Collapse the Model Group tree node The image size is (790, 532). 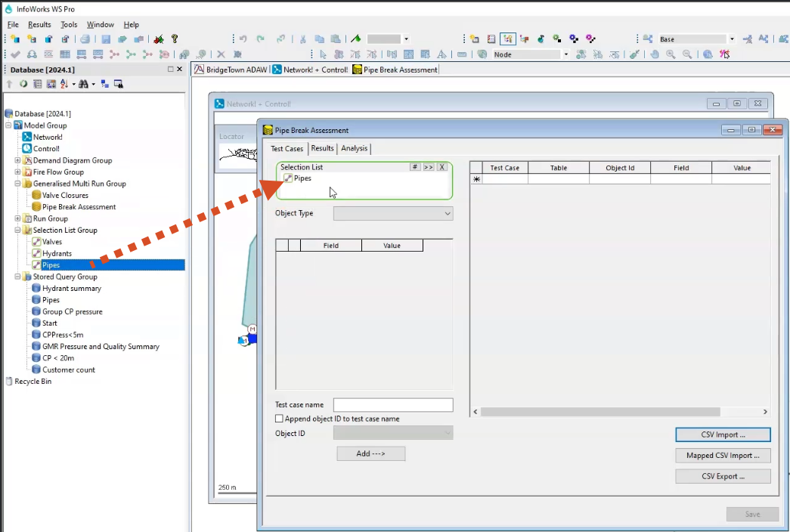(8, 125)
